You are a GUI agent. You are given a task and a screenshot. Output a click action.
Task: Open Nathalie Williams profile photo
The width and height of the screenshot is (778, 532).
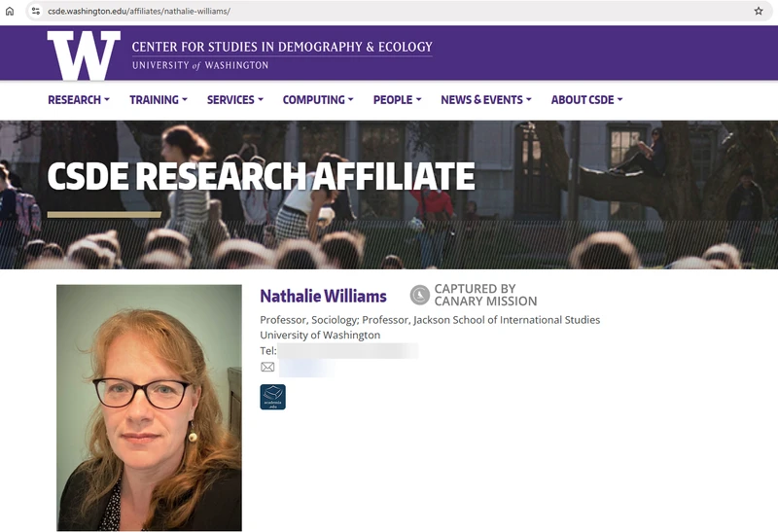pyautogui.click(x=149, y=408)
